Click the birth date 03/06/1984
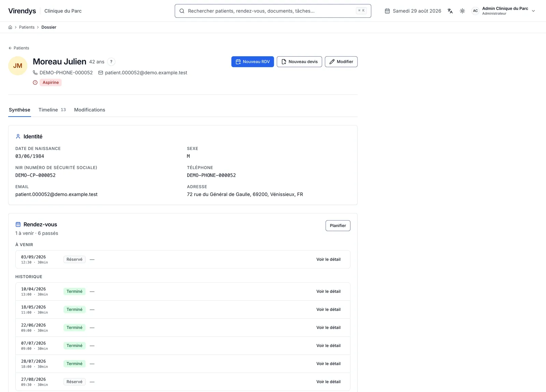The height and width of the screenshot is (392, 546). [30, 156]
